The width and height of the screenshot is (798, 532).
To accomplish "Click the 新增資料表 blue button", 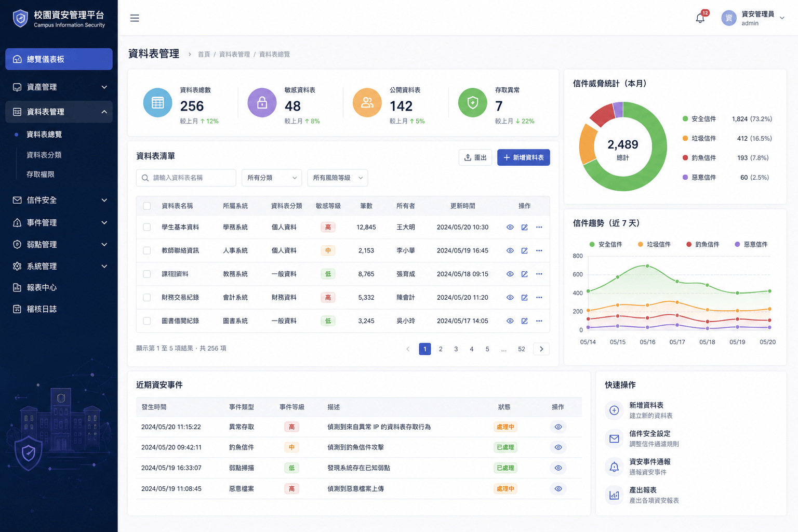I will 524,157.
